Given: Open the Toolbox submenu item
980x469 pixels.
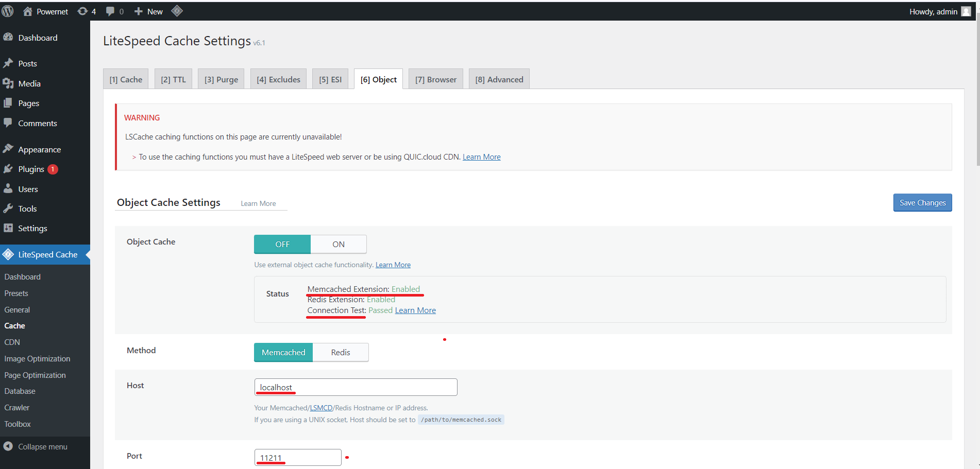Looking at the screenshot, I should (x=18, y=424).
